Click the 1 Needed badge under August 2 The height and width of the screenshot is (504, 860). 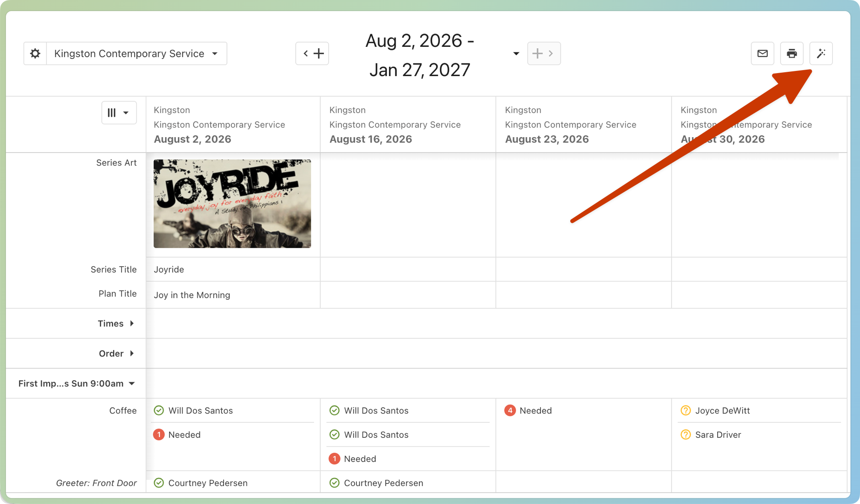point(159,435)
